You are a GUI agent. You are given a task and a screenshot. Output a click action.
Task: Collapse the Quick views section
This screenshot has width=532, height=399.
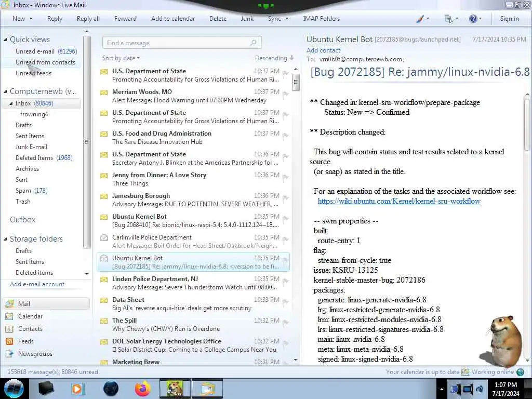point(5,39)
